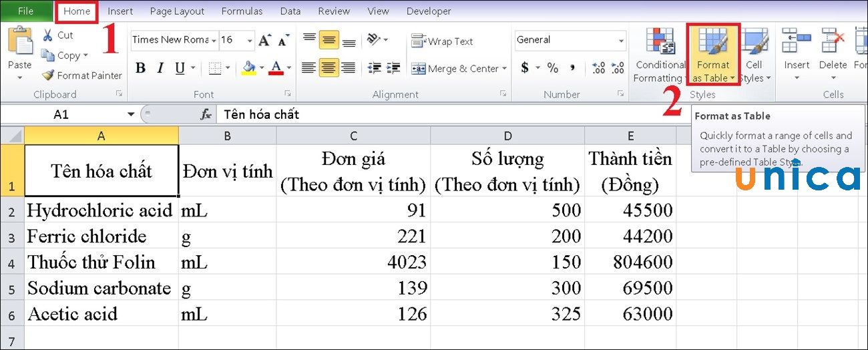Click the Cut scissors icon
Viewport: 868px width, 350px height.
click(47, 35)
